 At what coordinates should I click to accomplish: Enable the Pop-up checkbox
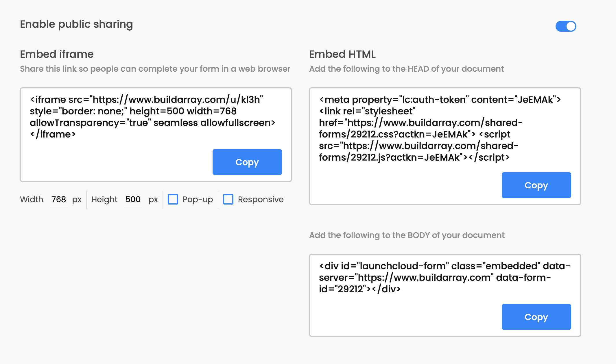[x=173, y=199]
